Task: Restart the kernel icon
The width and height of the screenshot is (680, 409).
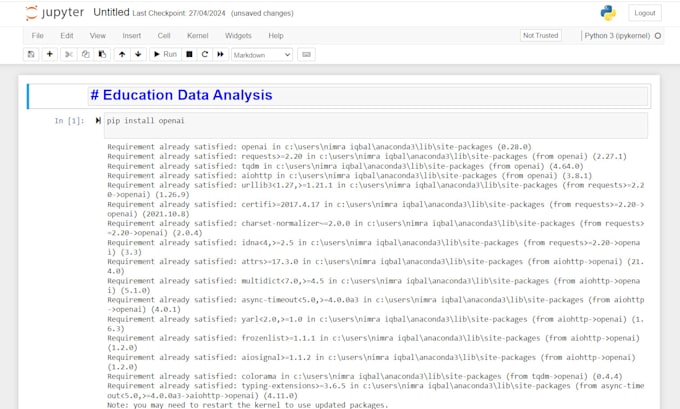Action: [x=205, y=54]
